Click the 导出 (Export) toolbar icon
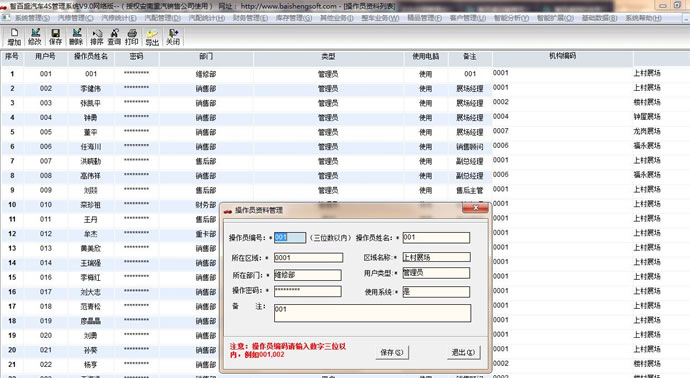Image resolution: width=690 pixels, height=378 pixels. [x=152, y=37]
